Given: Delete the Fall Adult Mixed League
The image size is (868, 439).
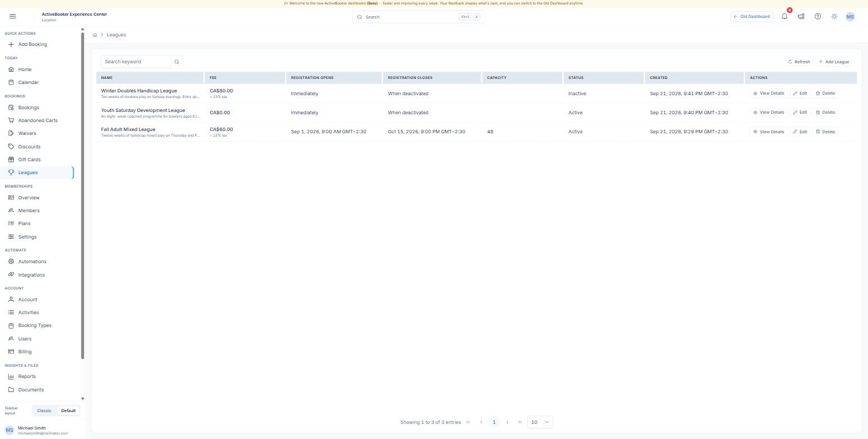Looking at the screenshot, I should pyautogui.click(x=825, y=132).
